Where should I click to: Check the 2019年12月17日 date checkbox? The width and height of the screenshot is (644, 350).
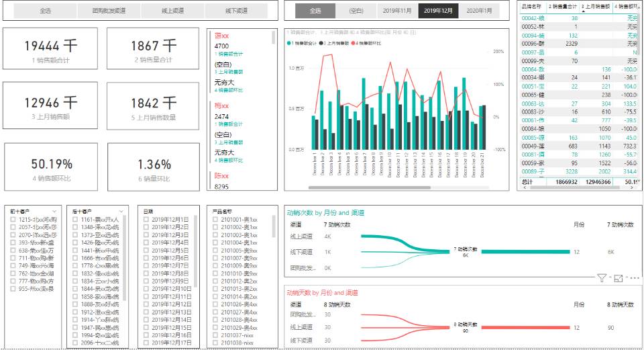point(146,343)
